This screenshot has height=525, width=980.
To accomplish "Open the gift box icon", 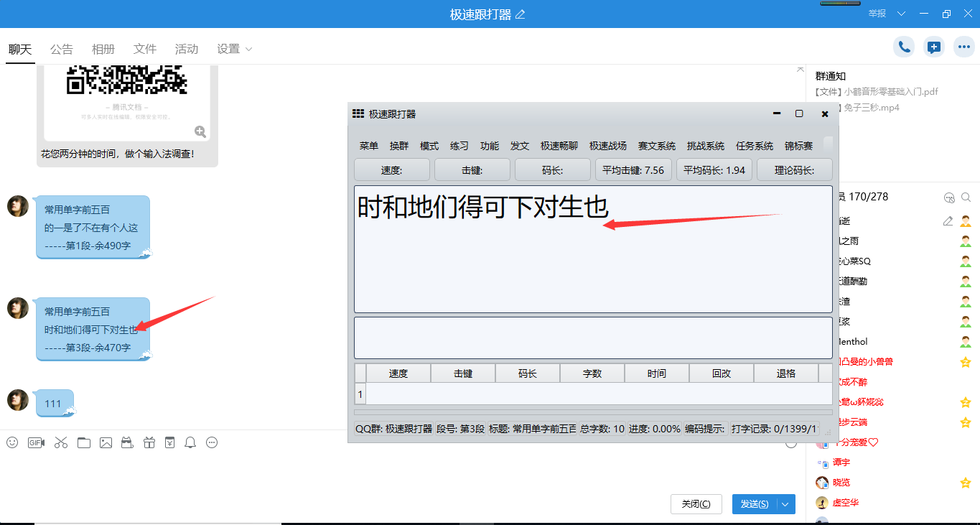I will click(149, 442).
